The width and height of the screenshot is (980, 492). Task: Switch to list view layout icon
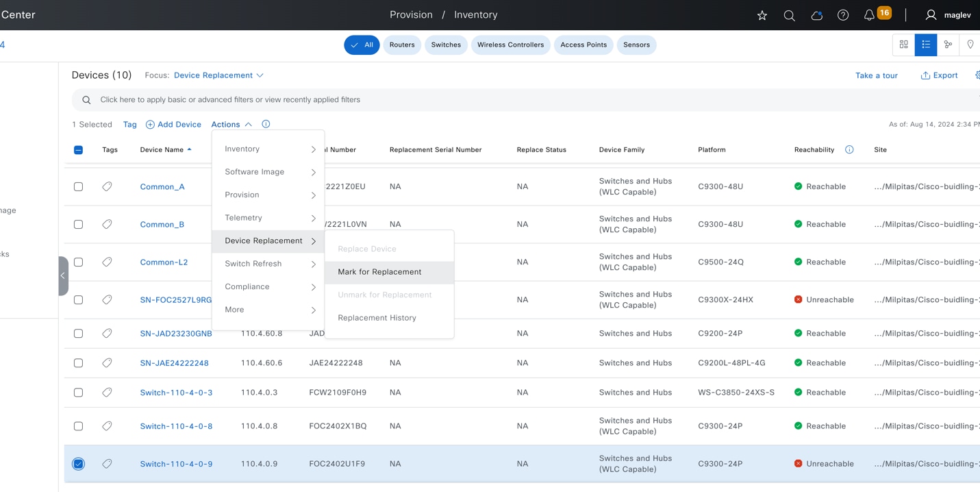pyautogui.click(x=926, y=45)
